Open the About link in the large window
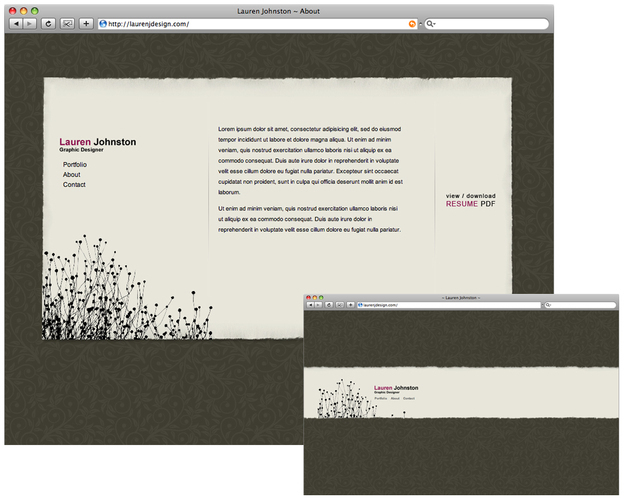This screenshot has height=500, width=624. (x=72, y=174)
